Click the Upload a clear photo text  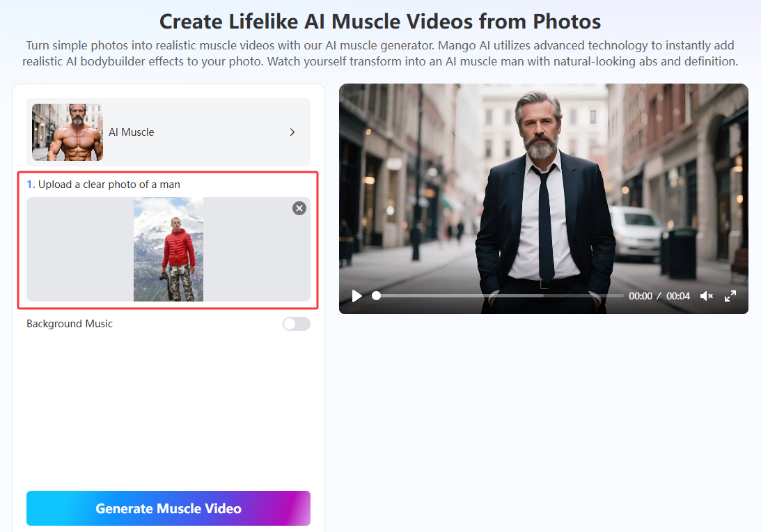(109, 185)
